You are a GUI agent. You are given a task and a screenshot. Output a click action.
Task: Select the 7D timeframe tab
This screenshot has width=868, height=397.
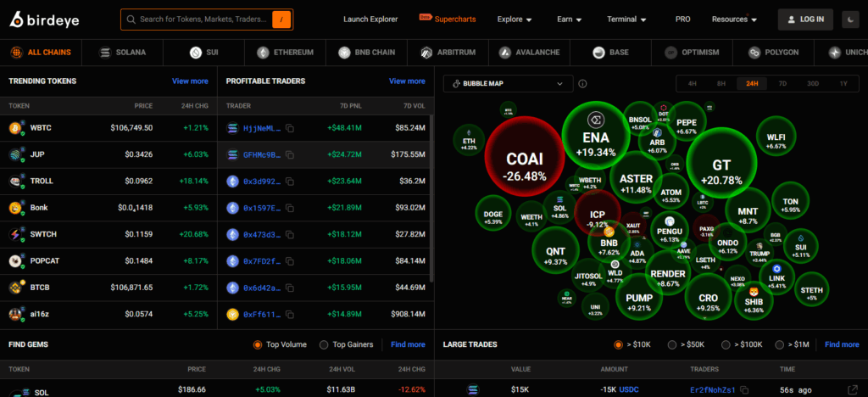point(782,84)
